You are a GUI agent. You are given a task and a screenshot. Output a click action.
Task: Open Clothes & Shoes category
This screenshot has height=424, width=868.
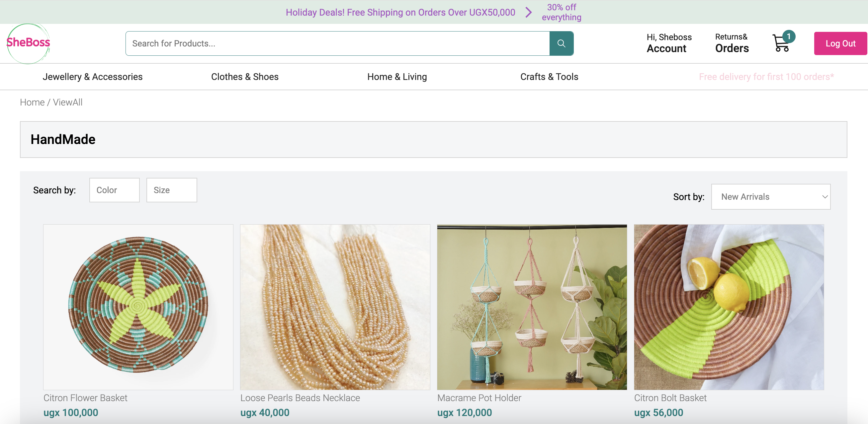(x=245, y=77)
